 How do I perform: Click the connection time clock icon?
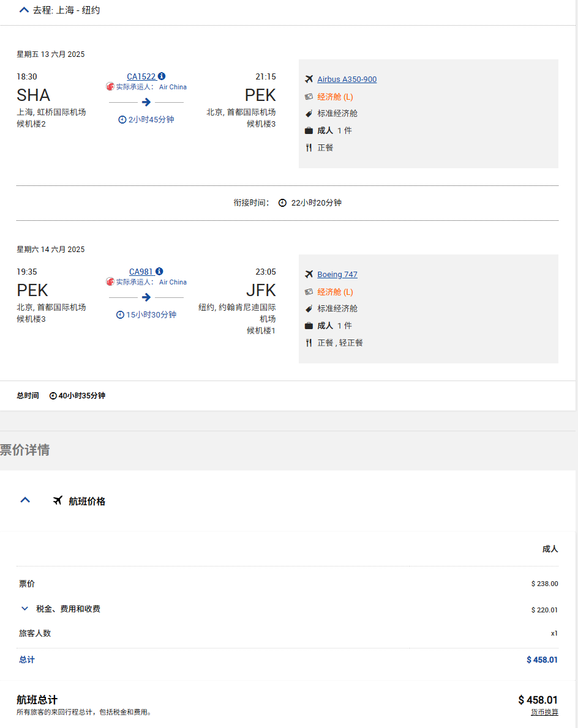point(282,203)
